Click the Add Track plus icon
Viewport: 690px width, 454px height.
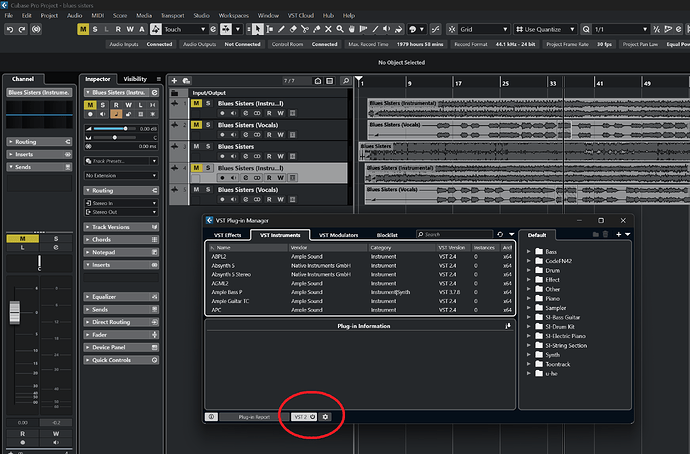[x=174, y=81]
